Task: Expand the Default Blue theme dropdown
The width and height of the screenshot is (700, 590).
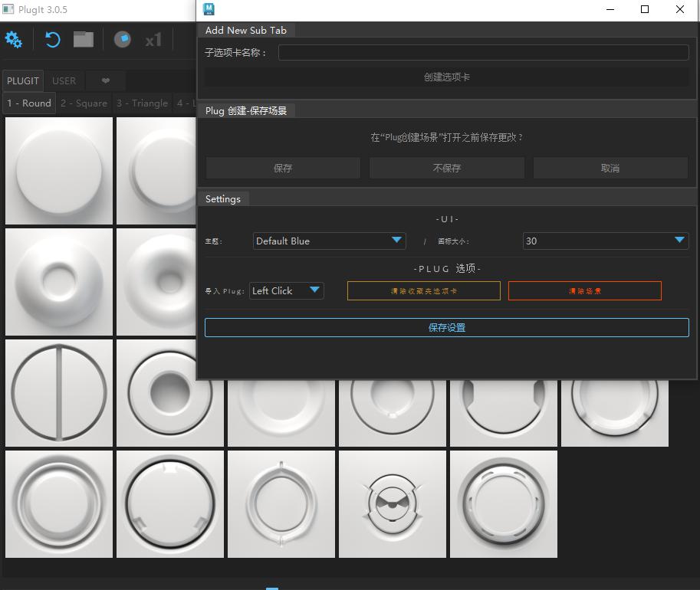Action: [329, 241]
